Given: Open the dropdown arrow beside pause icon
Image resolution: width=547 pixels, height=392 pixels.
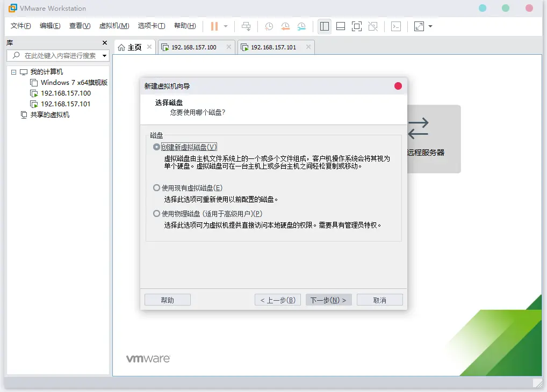Looking at the screenshot, I should click(226, 26).
